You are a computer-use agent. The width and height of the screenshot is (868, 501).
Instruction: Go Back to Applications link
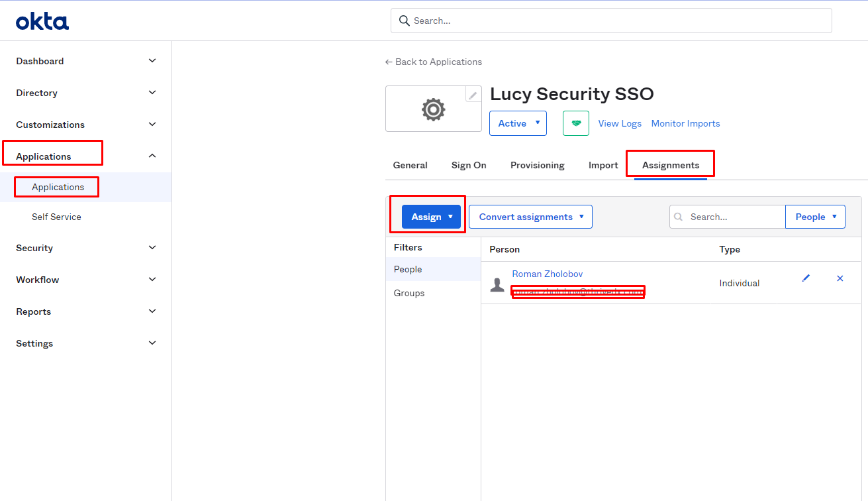click(434, 62)
